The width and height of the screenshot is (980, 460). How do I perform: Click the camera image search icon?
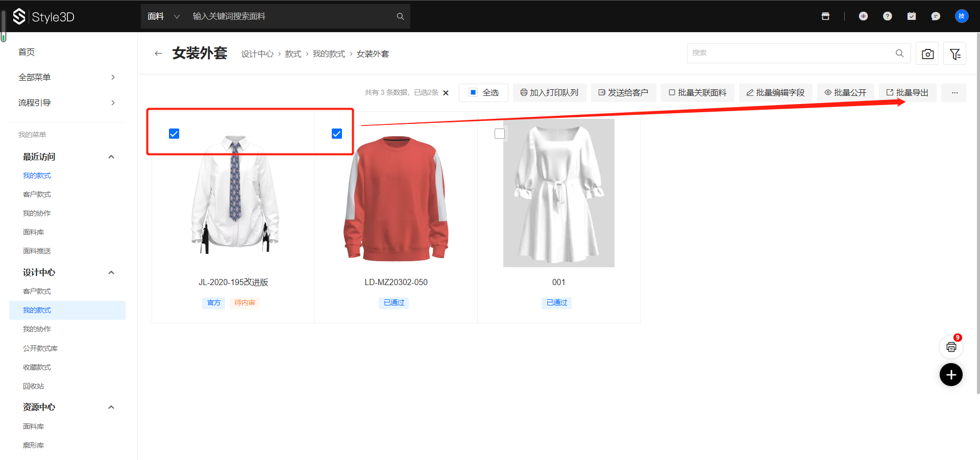coord(927,54)
